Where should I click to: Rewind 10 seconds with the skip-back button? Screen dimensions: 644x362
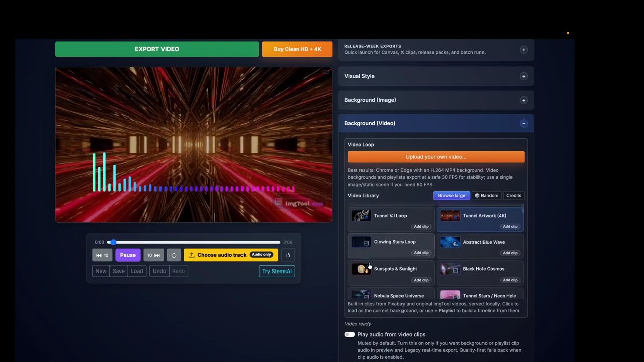point(102,255)
